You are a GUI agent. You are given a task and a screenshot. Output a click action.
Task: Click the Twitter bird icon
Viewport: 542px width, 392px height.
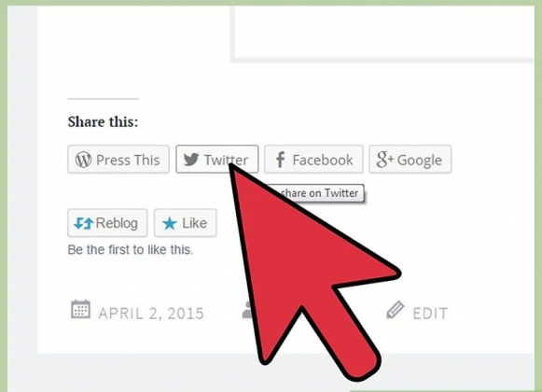coord(191,160)
